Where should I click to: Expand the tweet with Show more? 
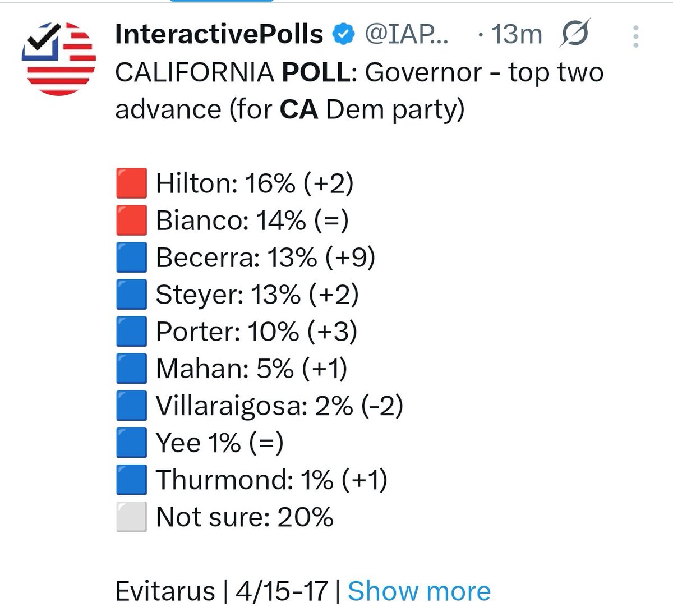point(419,591)
